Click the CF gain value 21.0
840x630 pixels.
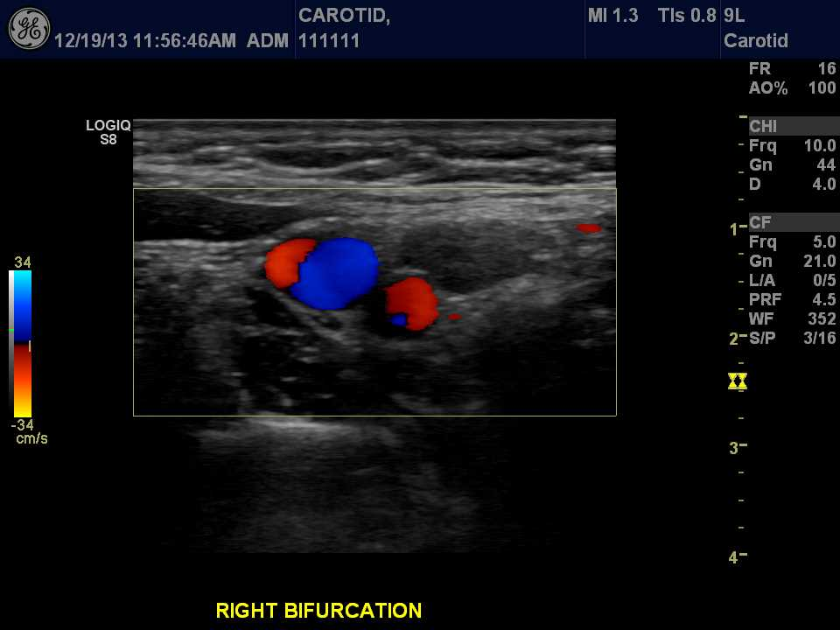click(820, 261)
